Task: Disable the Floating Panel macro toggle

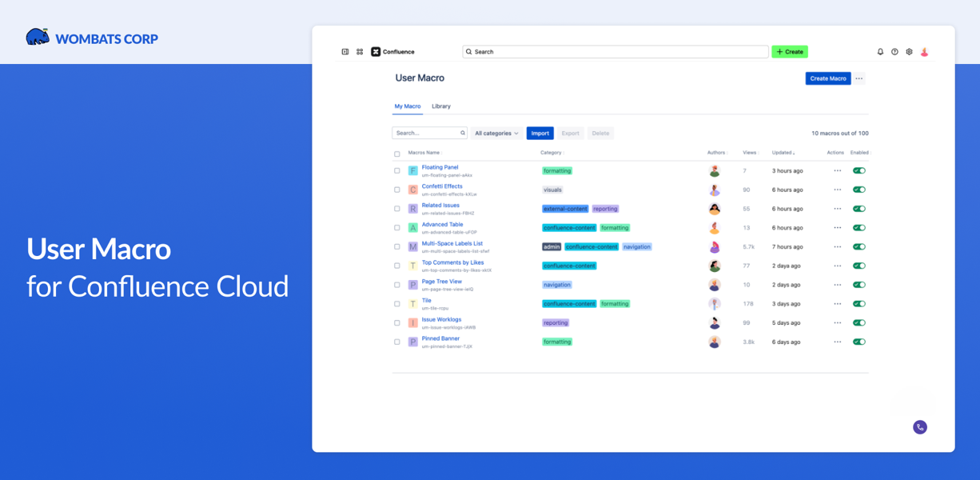Action: [859, 171]
